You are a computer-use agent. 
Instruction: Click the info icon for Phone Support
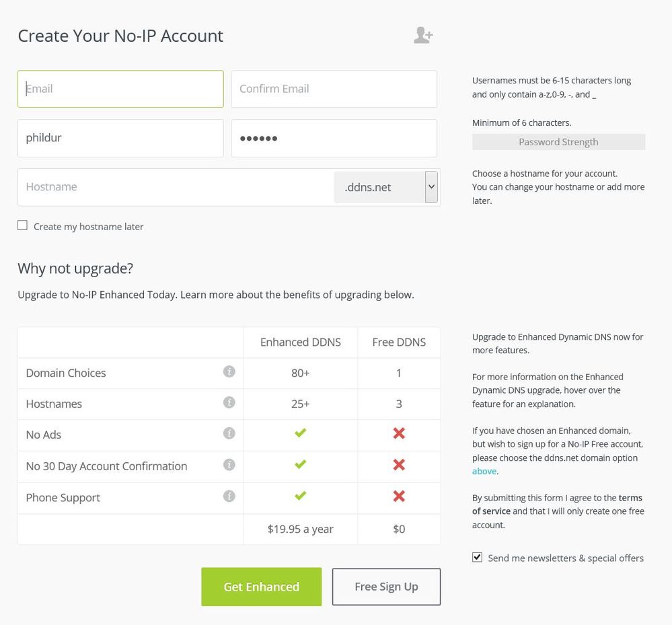229,496
